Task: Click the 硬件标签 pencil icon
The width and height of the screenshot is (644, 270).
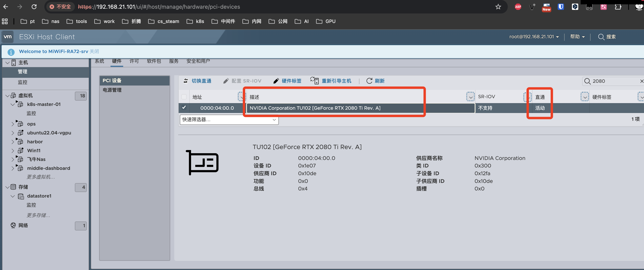Action: point(276,81)
